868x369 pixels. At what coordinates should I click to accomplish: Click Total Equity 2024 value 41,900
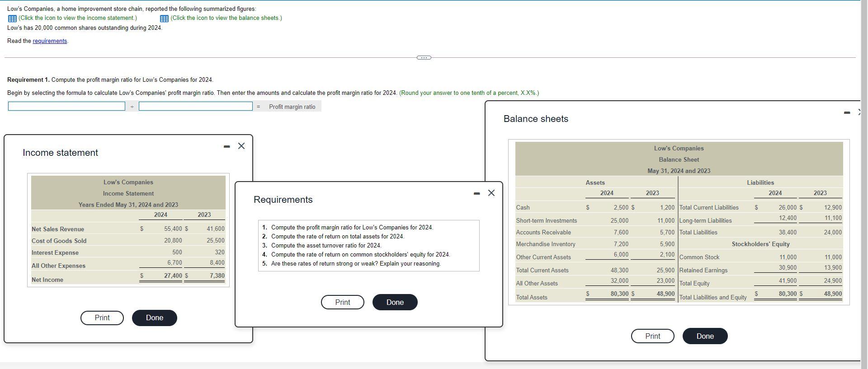tap(788, 281)
